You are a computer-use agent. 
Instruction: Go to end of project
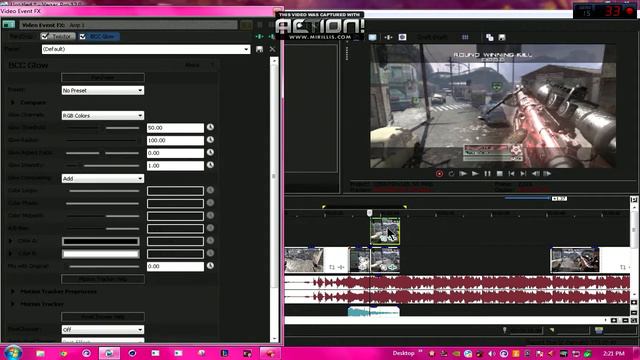523,173
